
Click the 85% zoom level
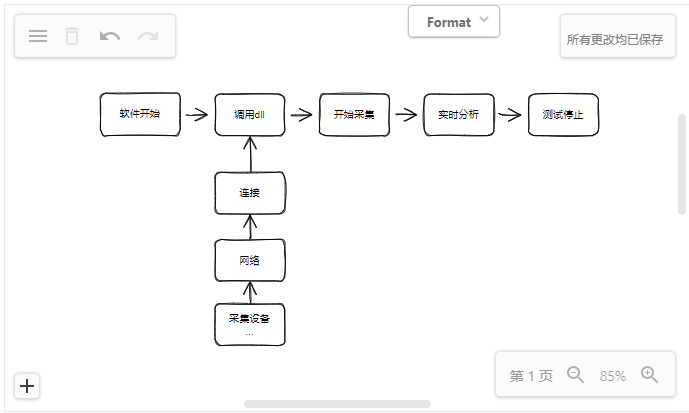(612, 376)
